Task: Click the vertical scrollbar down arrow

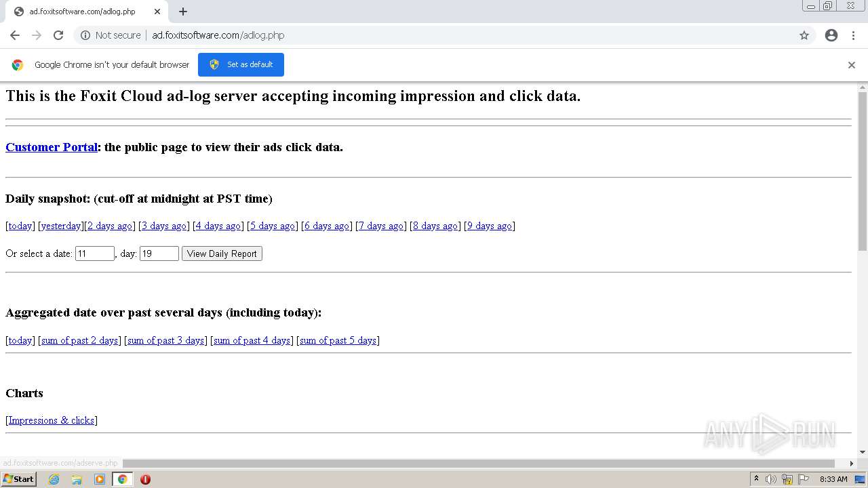Action: [863, 452]
